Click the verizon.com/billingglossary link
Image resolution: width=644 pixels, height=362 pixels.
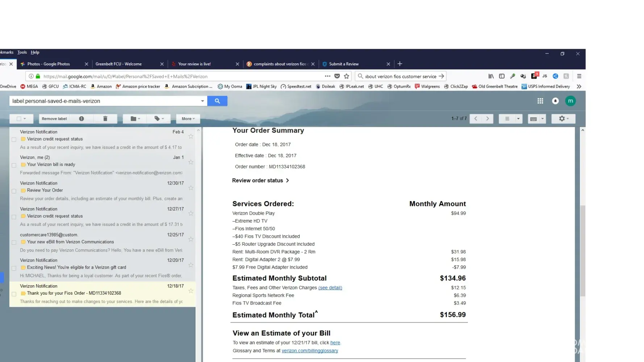[310, 351]
